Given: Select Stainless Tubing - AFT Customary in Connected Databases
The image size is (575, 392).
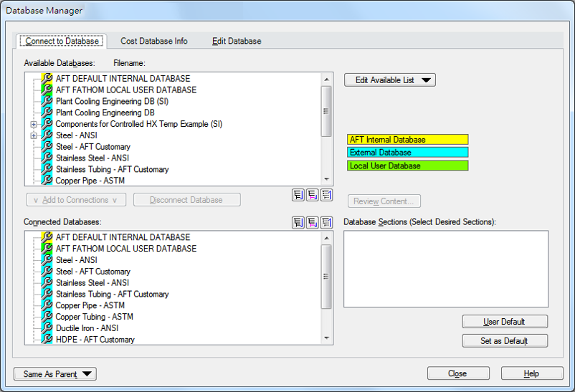Looking at the screenshot, I should (x=113, y=294).
